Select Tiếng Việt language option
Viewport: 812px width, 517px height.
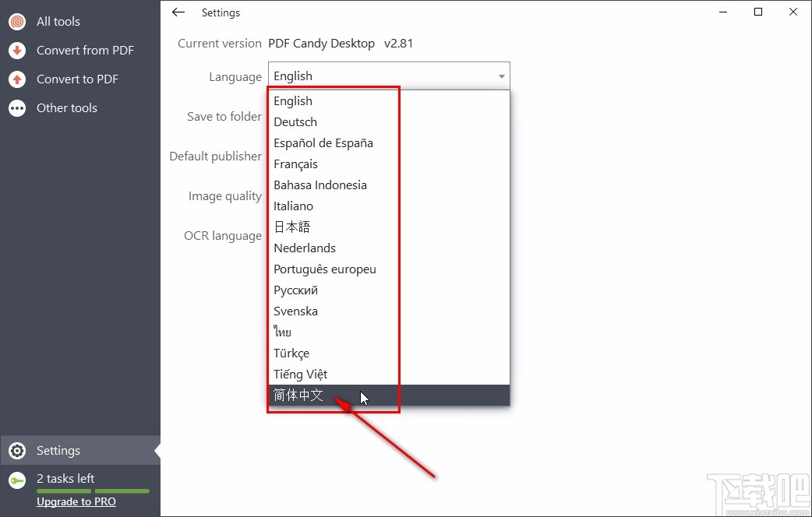[x=389, y=375]
